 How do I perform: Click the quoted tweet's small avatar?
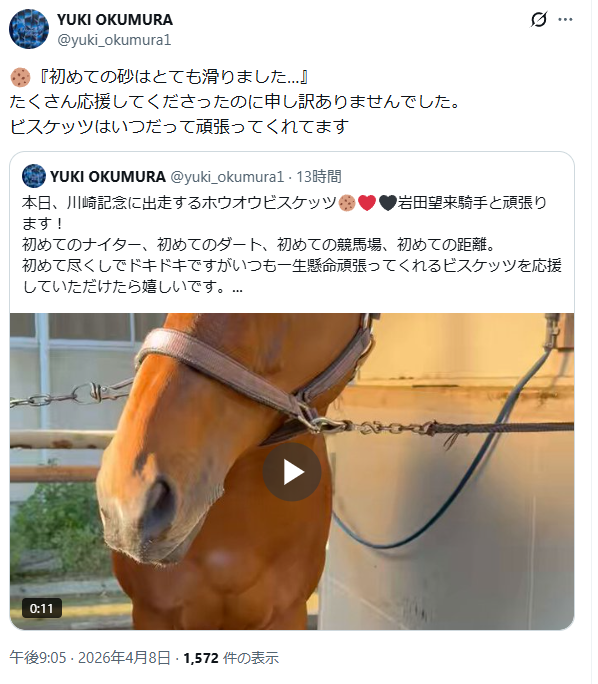(x=34, y=176)
